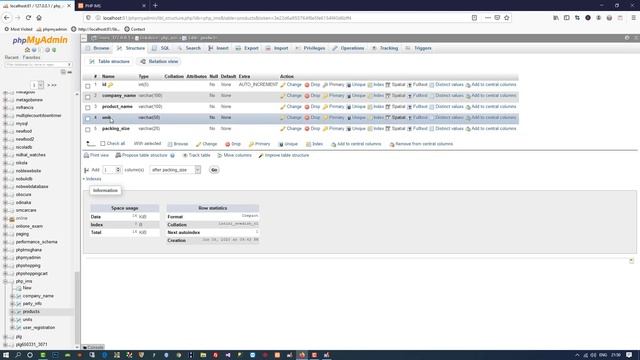Toggle the Check all checkbox
640x360 pixels.
click(103, 144)
